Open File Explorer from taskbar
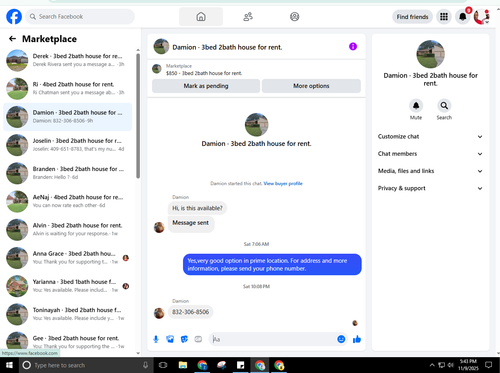The width and height of the screenshot is (500, 373). pyautogui.click(x=183, y=365)
